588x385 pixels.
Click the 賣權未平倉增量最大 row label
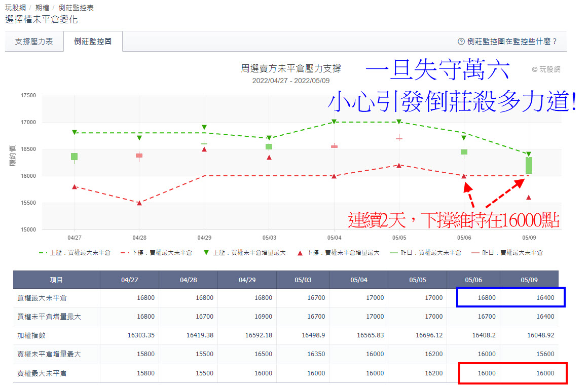pyautogui.click(x=49, y=354)
